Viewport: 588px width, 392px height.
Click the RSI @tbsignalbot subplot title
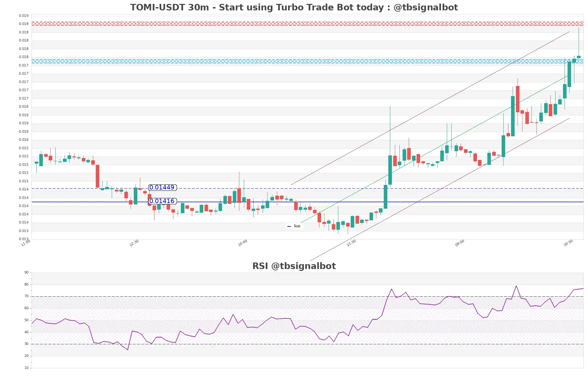click(x=294, y=266)
